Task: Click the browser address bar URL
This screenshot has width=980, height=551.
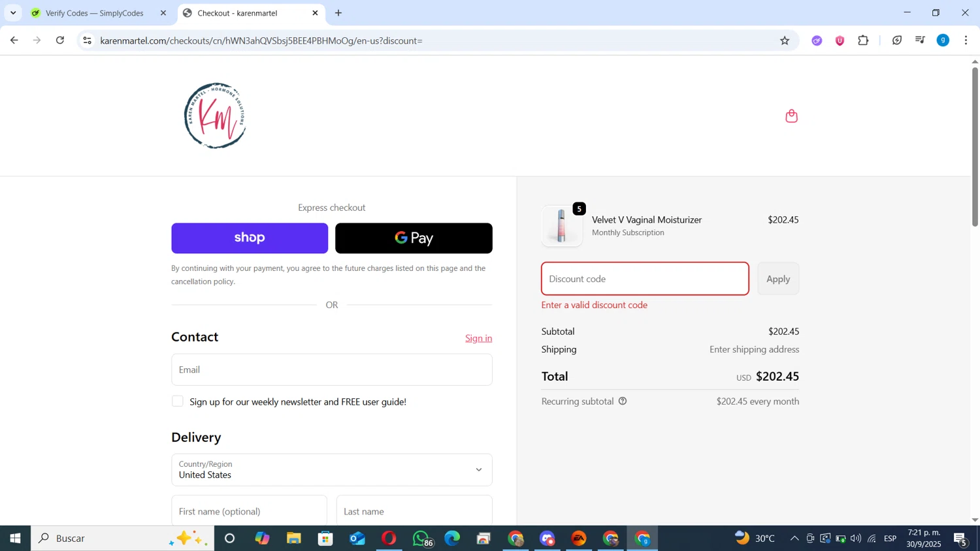Action: click(261, 40)
